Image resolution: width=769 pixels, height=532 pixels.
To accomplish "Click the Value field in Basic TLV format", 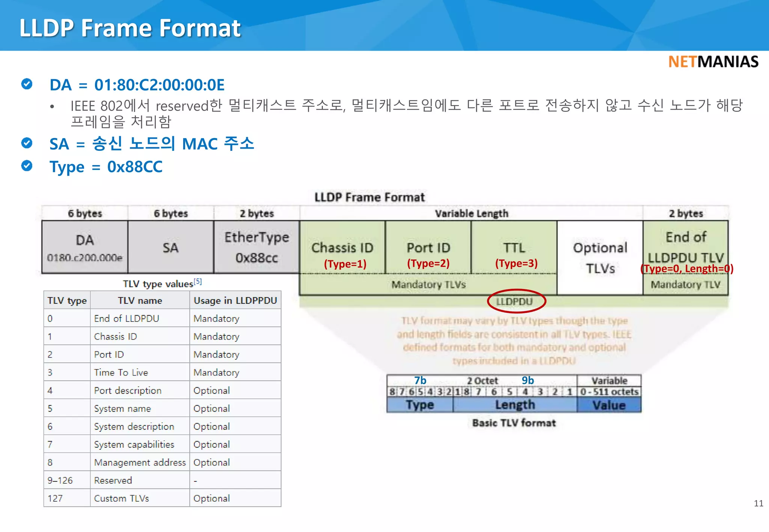I will pos(609,405).
